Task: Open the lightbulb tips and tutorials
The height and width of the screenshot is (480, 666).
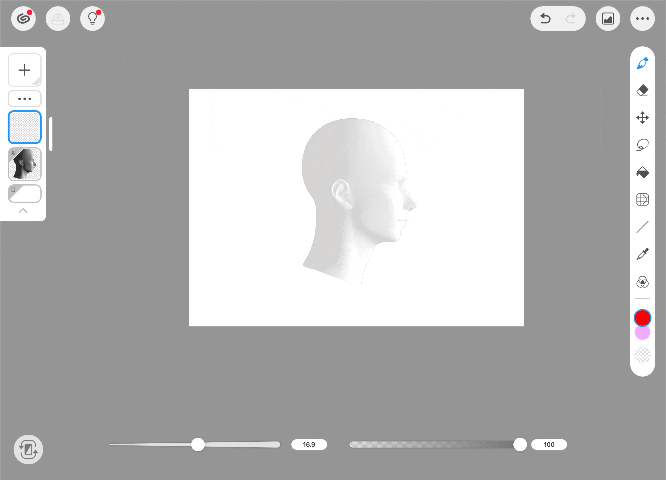Action: pyautogui.click(x=93, y=19)
